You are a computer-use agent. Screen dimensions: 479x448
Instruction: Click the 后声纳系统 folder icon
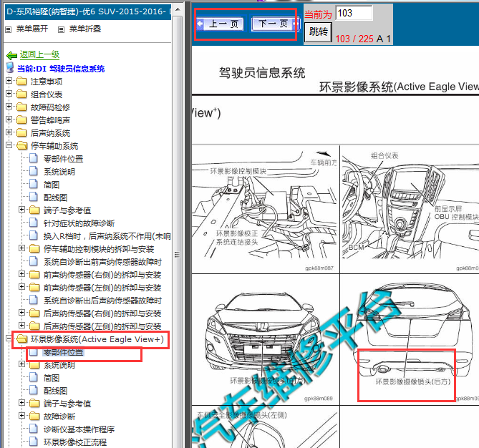coord(21,132)
